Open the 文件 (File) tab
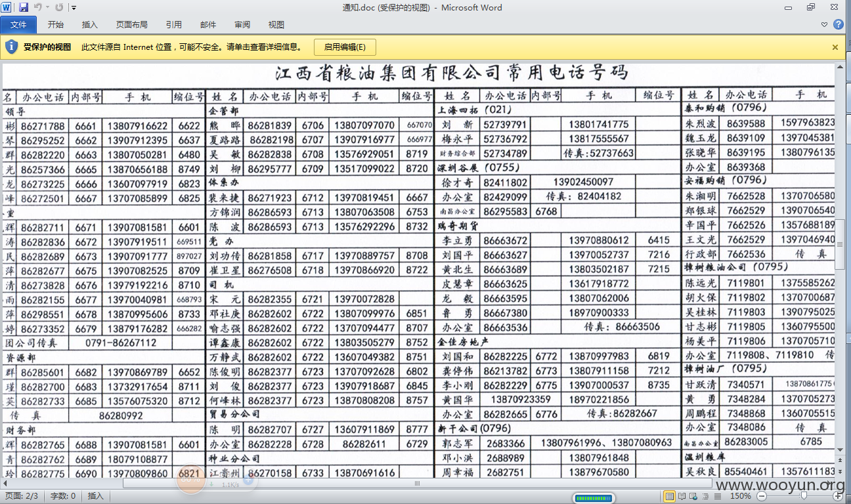The width and height of the screenshot is (851, 504). click(x=18, y=25)
